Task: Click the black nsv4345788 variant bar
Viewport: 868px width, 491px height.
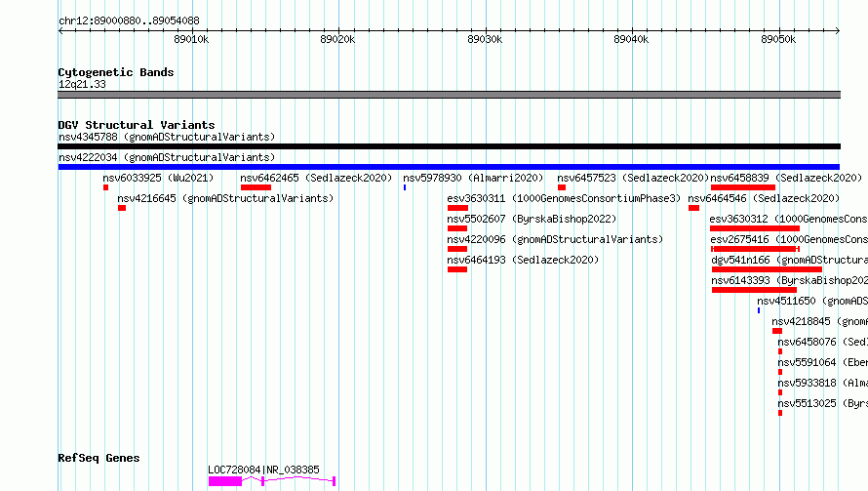Action: tap(449, 146)
